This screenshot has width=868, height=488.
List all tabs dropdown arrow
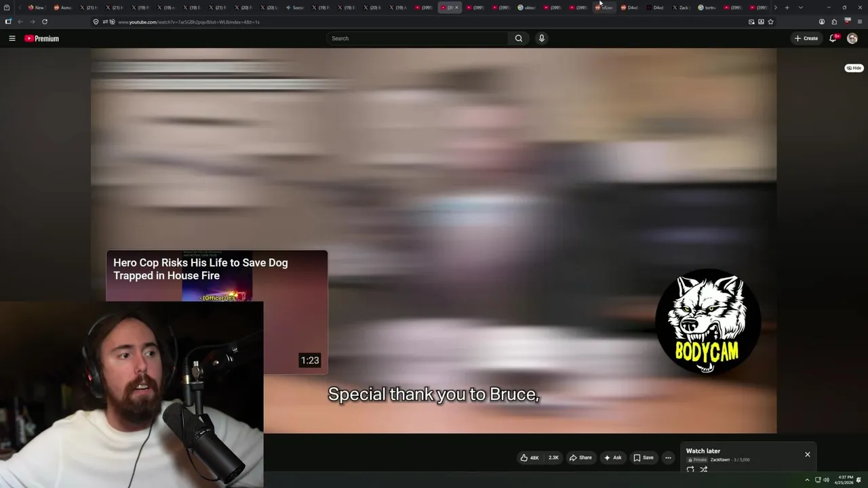[800, 7]
